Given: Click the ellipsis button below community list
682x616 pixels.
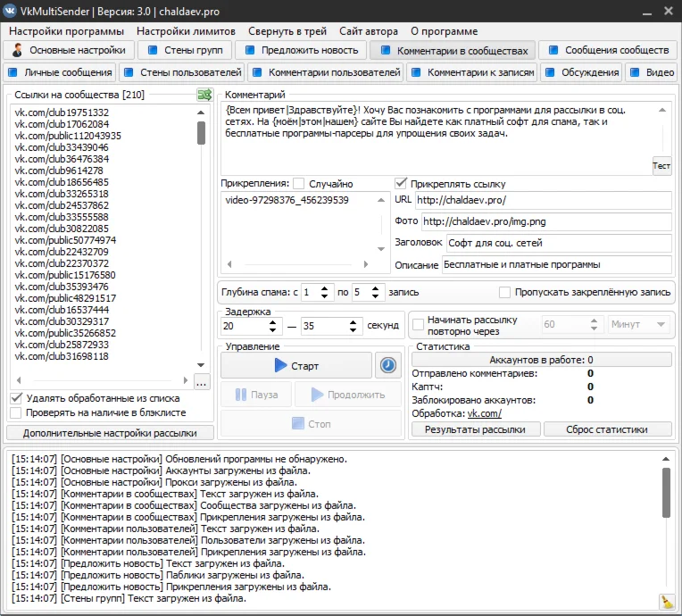Looking at the screenshot, I should point(202,383).
